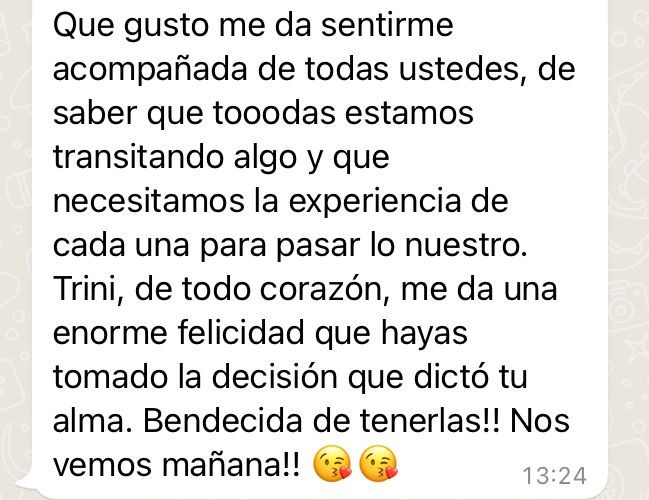This screenshot has height=500, width=649.
Task: Click the chat wallpaper right of the bubble
Action: [628, 248]
